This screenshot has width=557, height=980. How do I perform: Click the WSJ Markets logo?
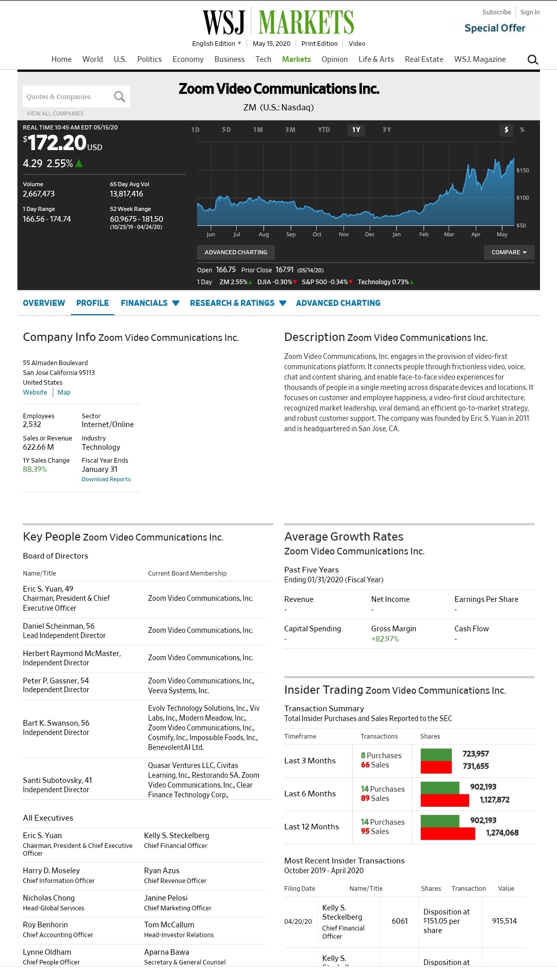pyautogui.click(x=278, y=23)
